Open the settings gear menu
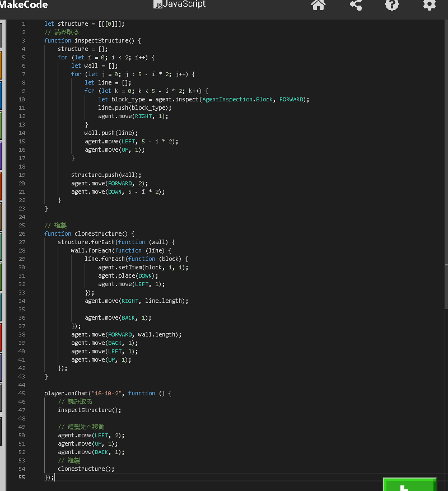This screenshot has width=448, height=491. [429, 5]
